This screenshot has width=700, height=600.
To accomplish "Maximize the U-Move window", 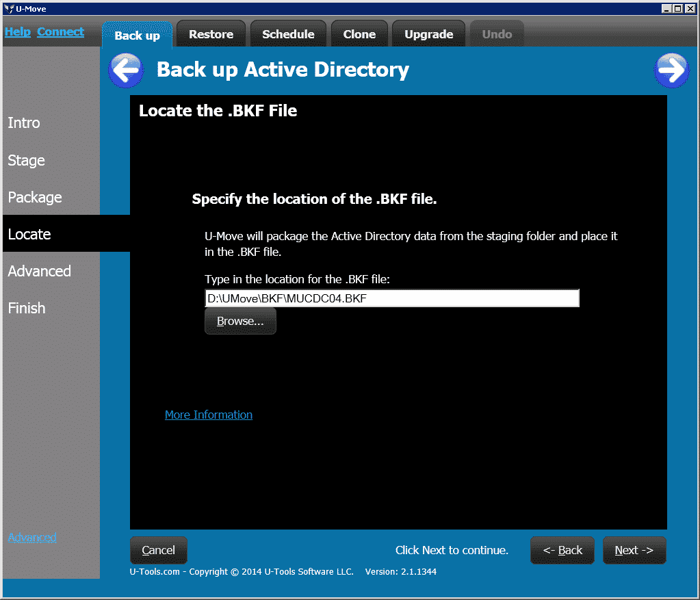I will tap(677, 8).
